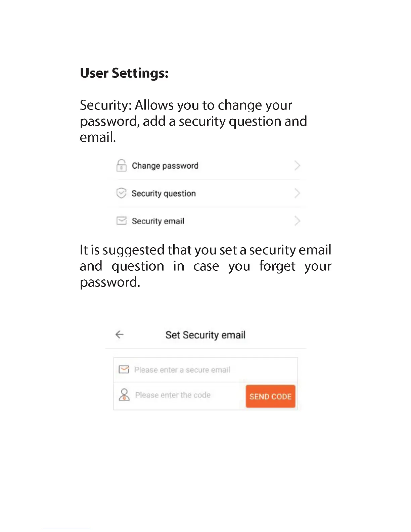Click the 'Set Security email' screen title
The height and width of the screenshot is (532, 411).
click(x=205, y=335)
